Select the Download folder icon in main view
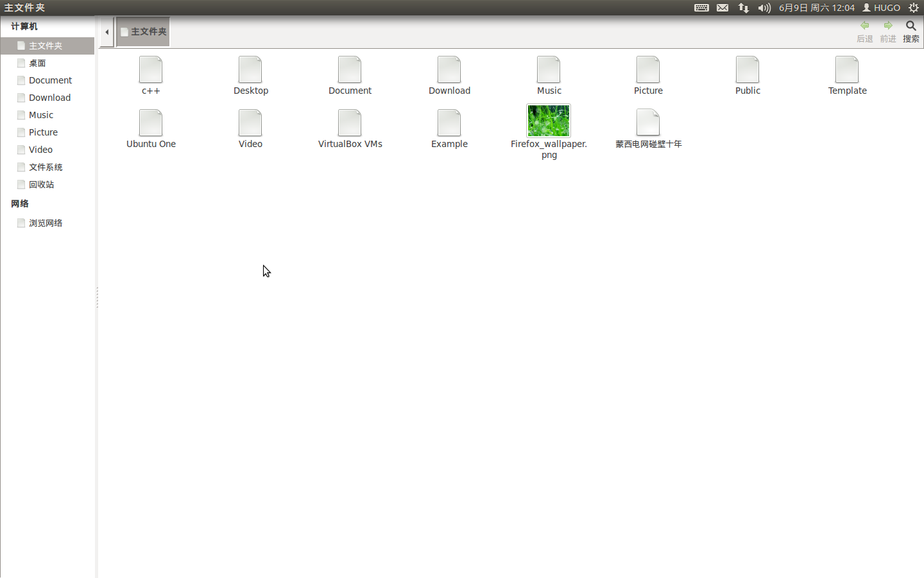924x578 pixels. 449,69
